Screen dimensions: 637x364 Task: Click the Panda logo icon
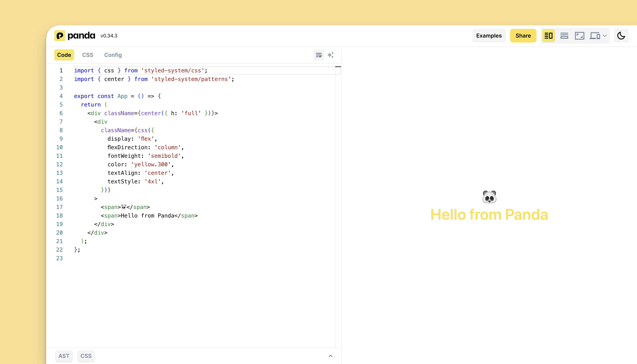[x=59, y=36]
